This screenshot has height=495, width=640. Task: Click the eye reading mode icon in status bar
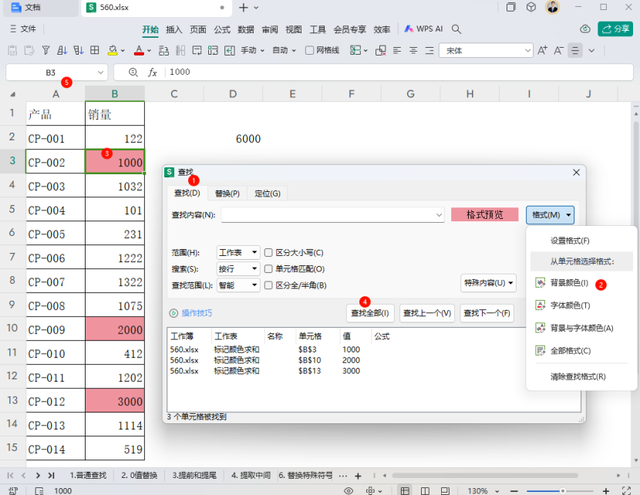[x=349, y=491]
